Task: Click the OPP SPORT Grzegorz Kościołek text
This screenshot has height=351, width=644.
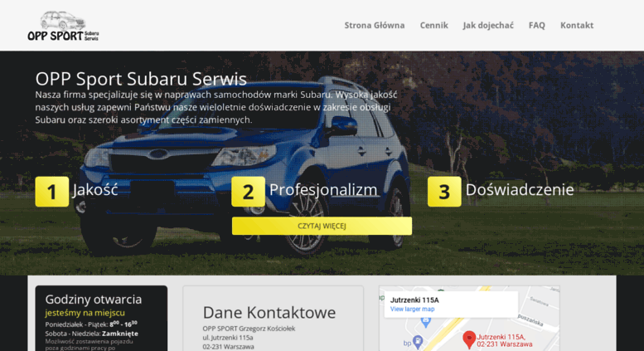Action: click(249, 329)
